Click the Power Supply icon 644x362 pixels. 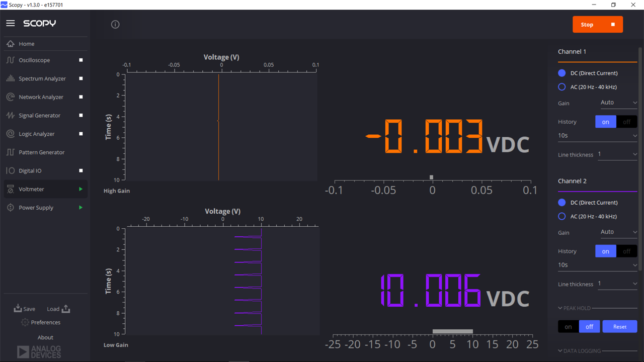click(x=11, y=208)
